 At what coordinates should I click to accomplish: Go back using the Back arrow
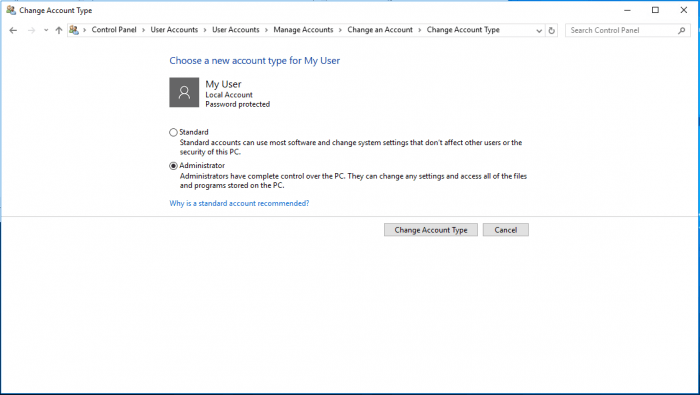tap(13, 30)
